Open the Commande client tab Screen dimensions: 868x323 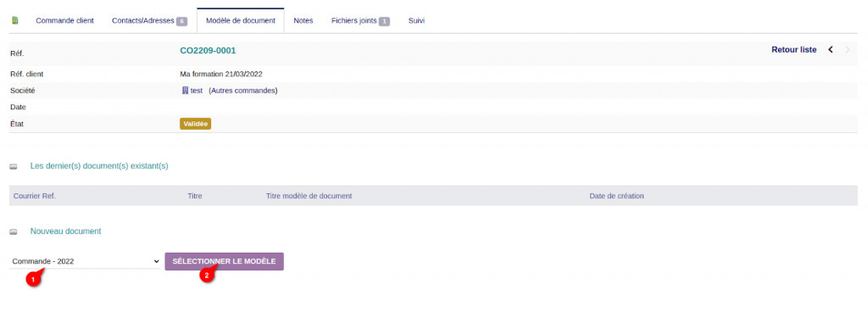[64, 20]
